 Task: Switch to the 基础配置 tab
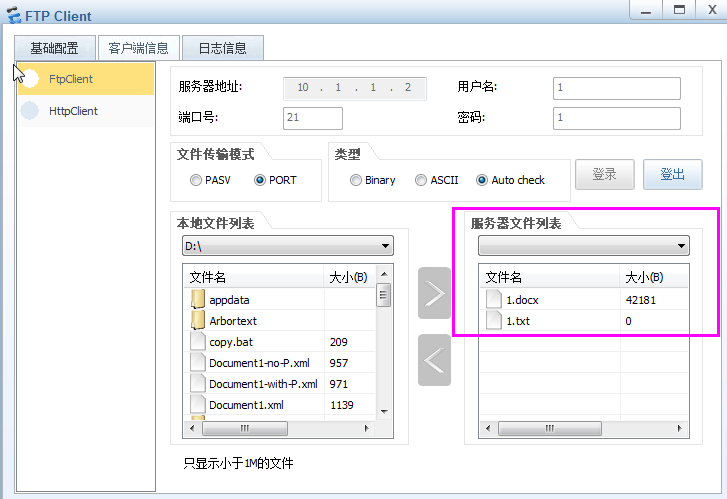coord(55,48)
